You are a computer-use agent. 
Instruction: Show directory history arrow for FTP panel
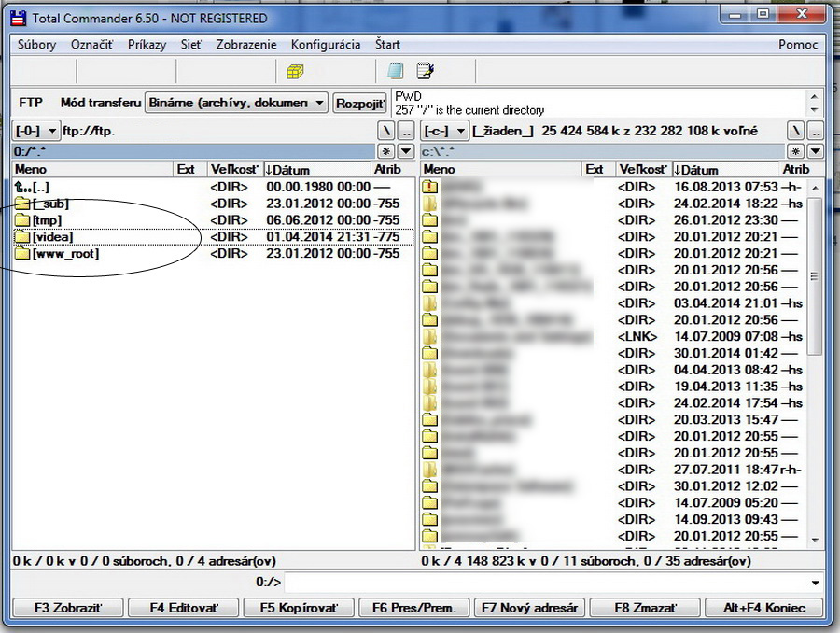point(407,151)
